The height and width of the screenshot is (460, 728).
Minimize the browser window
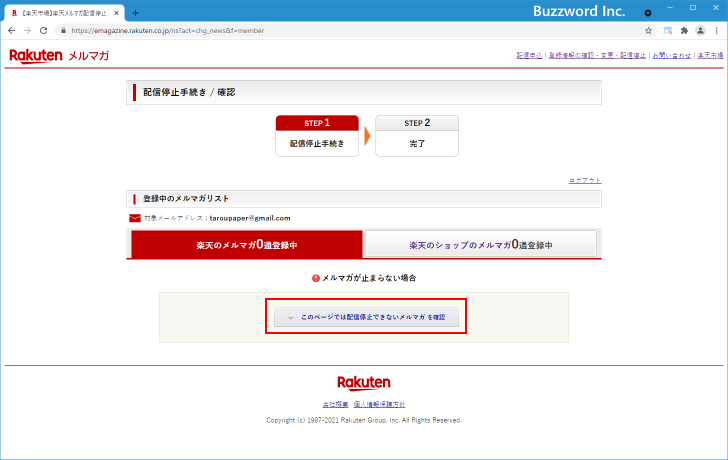(x=670, y=8)
